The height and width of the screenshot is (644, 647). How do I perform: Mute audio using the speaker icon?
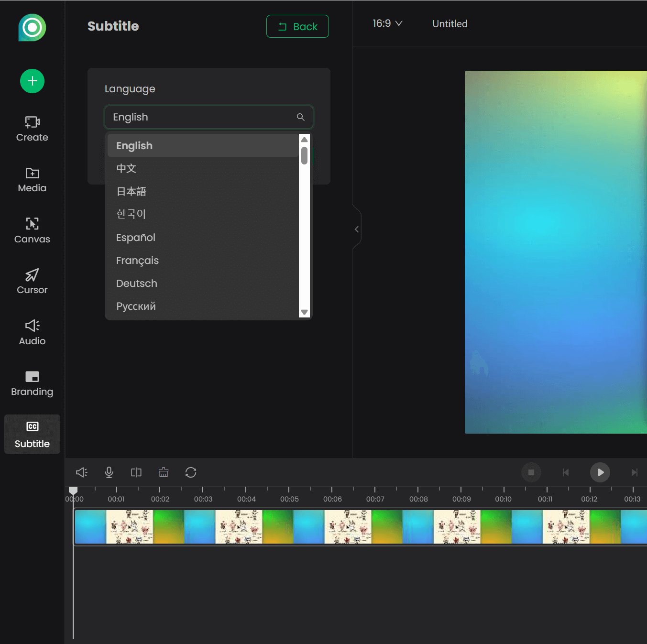(x=81, y=472)
